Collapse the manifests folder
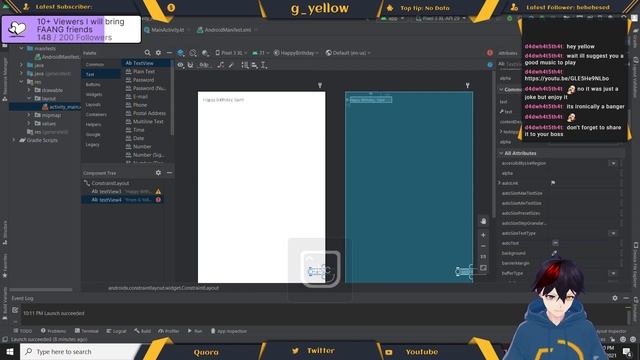Image resolution: width=640 pixels, height=360 pixels. (21, 48)
